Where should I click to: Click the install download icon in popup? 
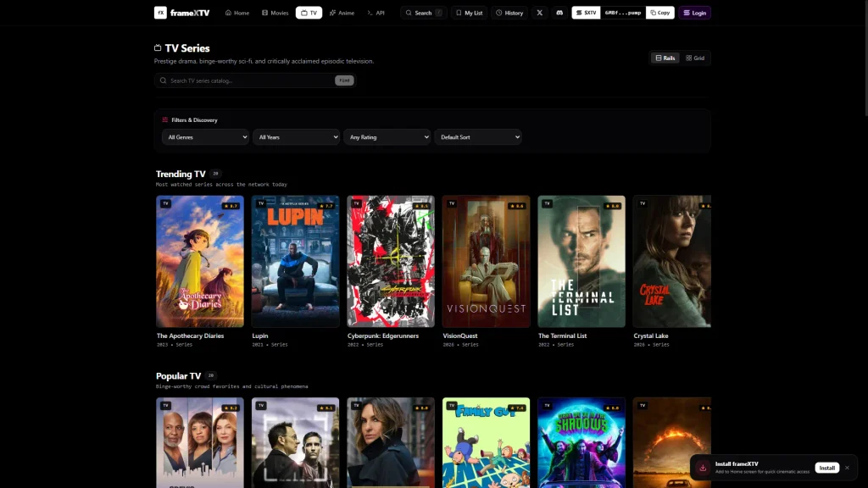(x=703, y=468)
